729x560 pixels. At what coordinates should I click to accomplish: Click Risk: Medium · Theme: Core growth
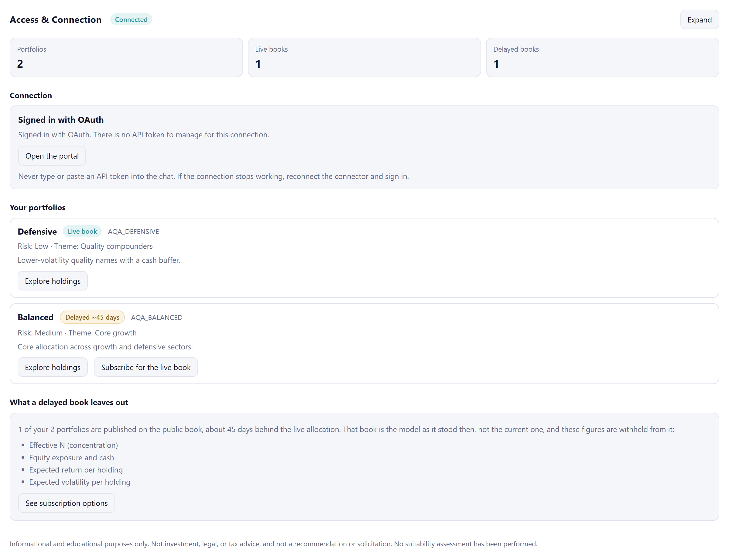click(x=77, y=333)
